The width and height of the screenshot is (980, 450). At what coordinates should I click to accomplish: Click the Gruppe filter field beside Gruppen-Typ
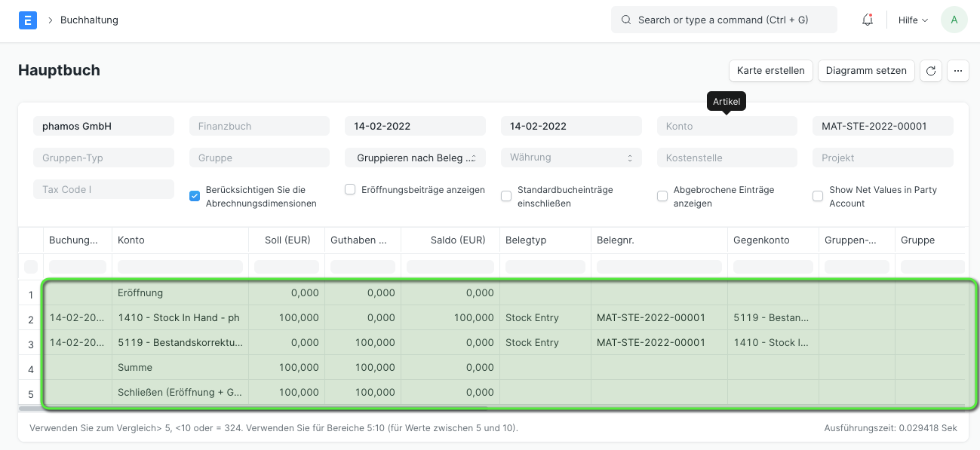tap(260, 158)
